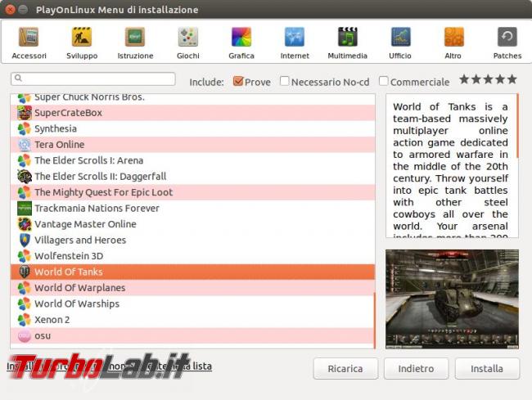Select The Elder Scrolls II: Daggerfall
This screenshot has width=532, height=400.
192,176
